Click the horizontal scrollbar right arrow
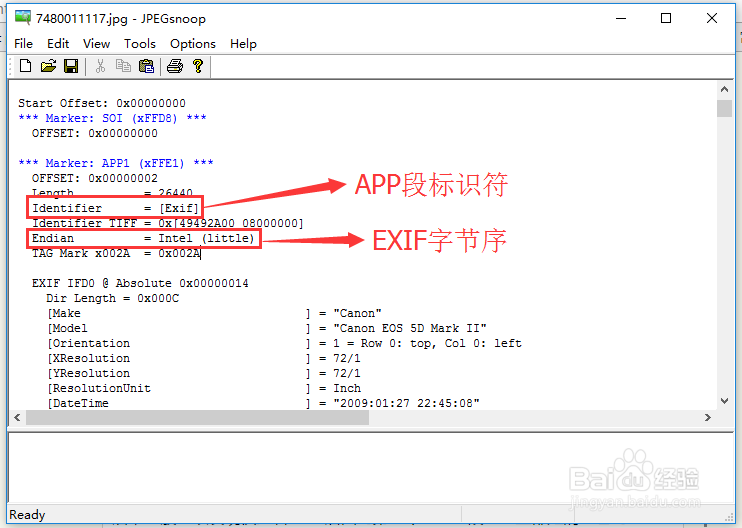 coord(707,417)
